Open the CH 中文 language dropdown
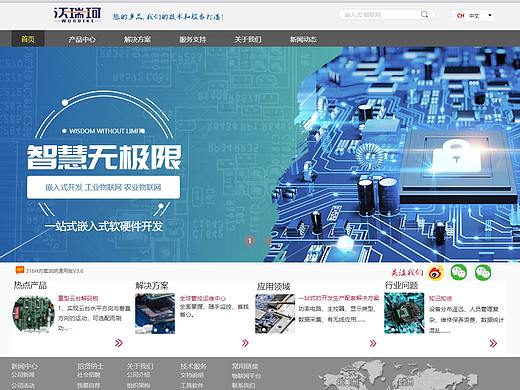This screenshot has height=390, width=520. click(474, 15)
